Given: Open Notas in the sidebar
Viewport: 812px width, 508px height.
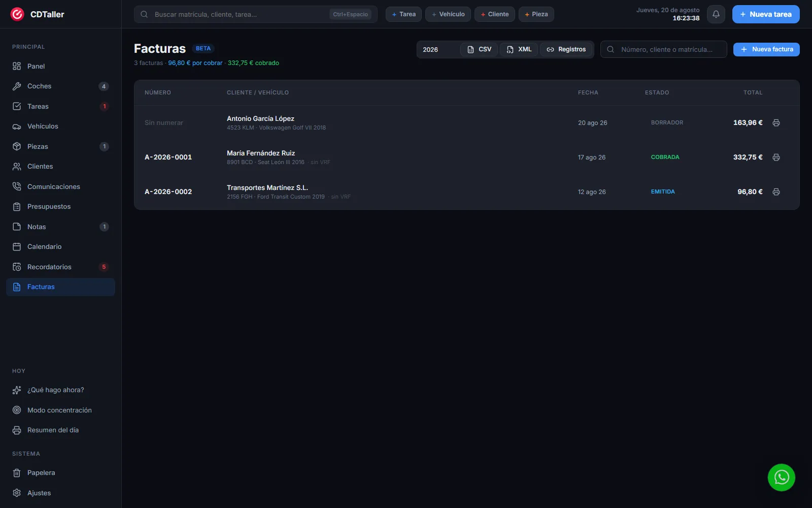Looking at the screenshot, I should [60, 227].
